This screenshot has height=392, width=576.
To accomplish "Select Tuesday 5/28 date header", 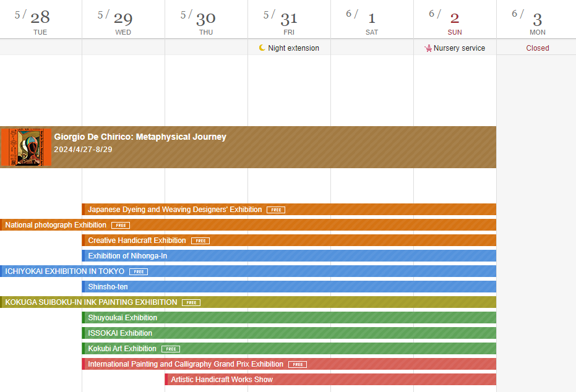I will (x=40, y=20).
